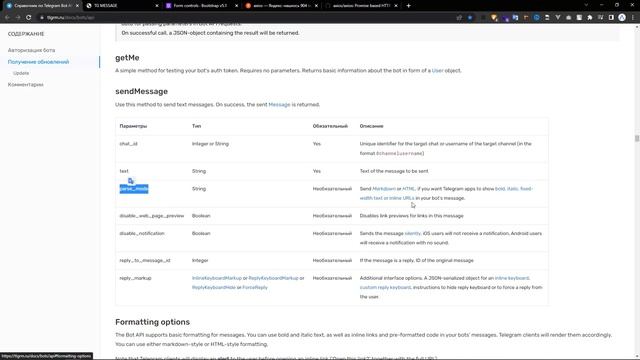640x360 pixels.
Task: Open the Chrome three-dot menu
Action: coord(633,18)
